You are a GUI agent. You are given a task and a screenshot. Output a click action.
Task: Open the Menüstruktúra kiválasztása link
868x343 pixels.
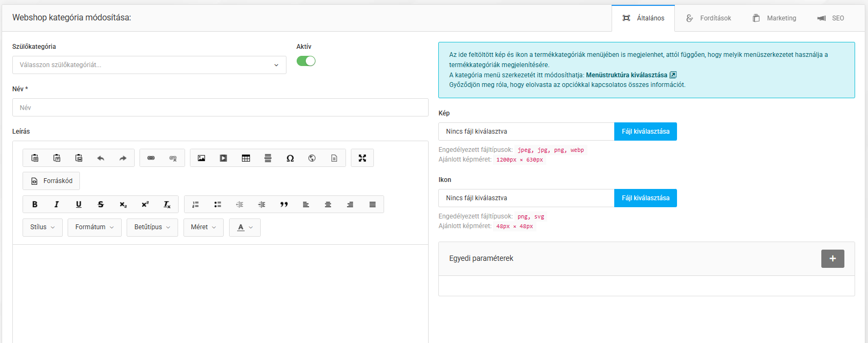pyautogui.click(x=631, y=75)
